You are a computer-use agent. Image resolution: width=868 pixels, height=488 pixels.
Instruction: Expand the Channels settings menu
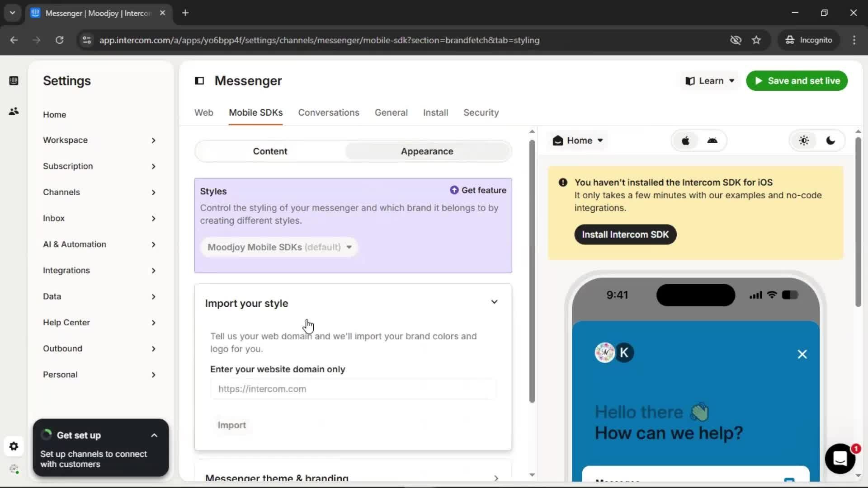pos(99,192)
